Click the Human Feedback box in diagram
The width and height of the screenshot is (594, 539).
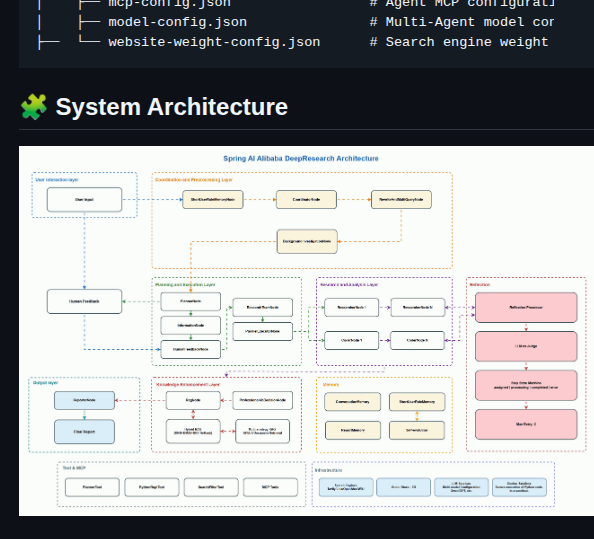click(x=84, y=302)
